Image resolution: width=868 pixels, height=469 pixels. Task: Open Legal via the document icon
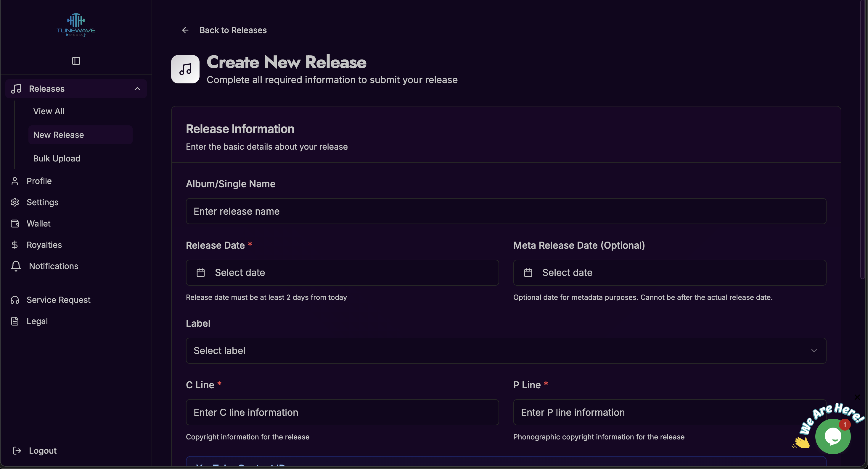coord(15,321)
